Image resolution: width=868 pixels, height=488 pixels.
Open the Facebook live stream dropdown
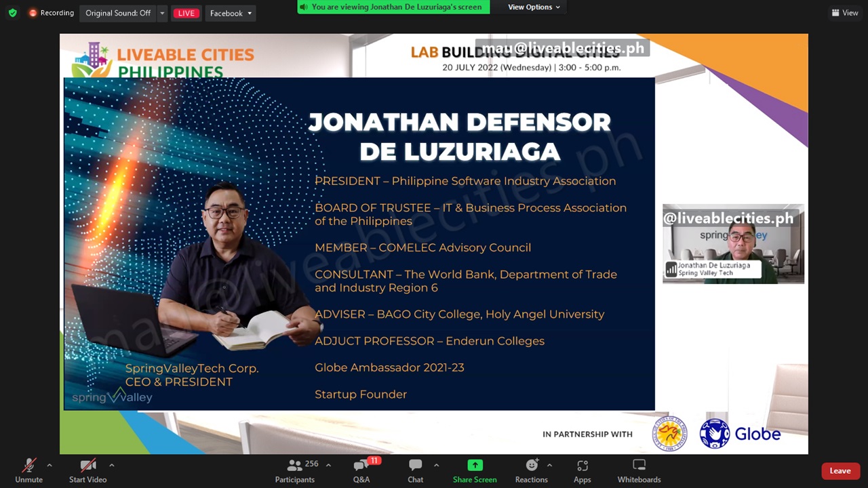point(231,13)
